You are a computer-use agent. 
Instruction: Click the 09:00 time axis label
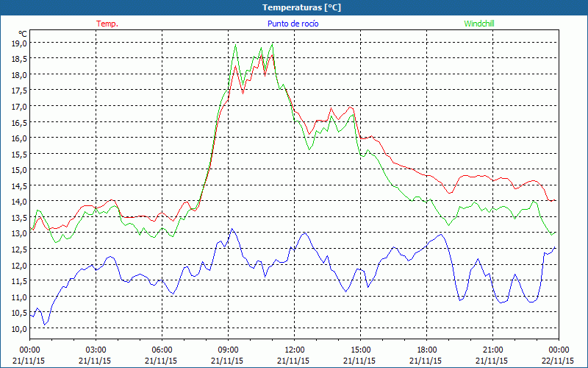click(x=228, y=350)
